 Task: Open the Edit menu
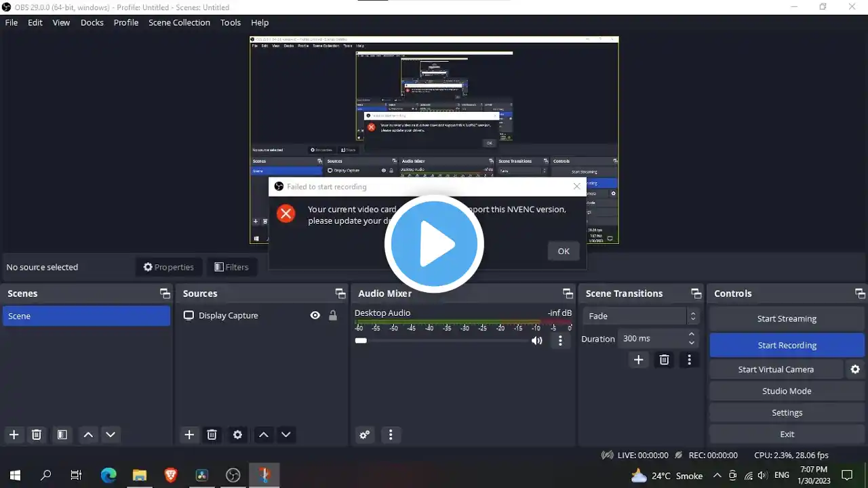click(35, 22)
